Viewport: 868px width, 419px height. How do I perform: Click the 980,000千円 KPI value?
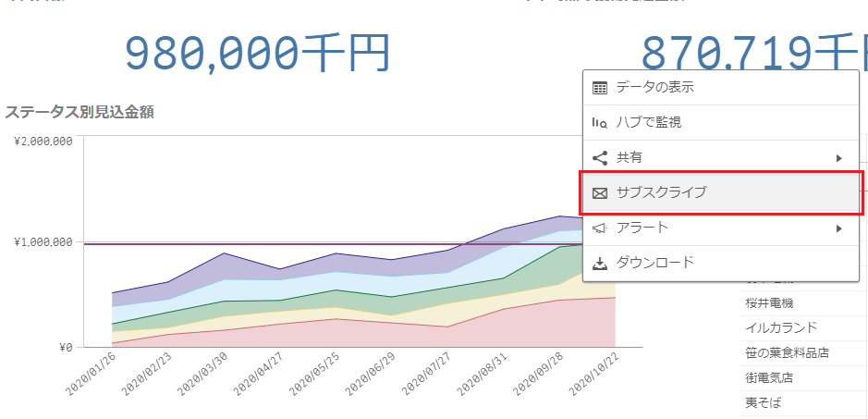(x=258, y=55)
